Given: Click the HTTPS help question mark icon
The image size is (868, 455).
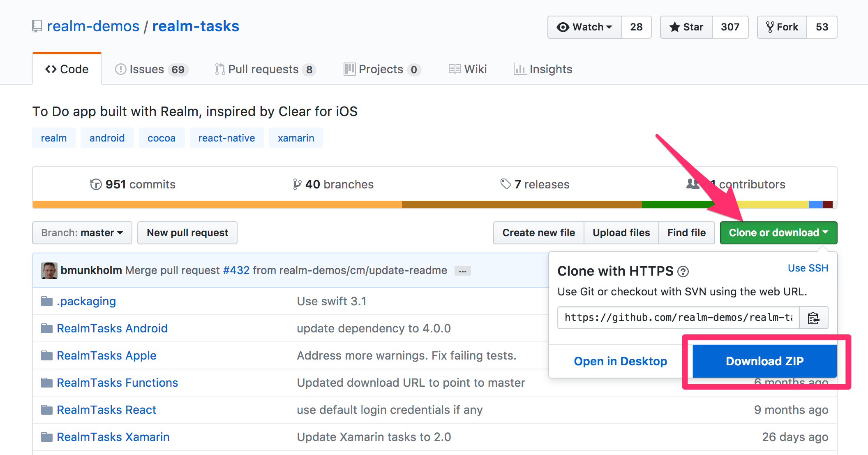Looking at the screenshot, I should [x=683, y=272].
